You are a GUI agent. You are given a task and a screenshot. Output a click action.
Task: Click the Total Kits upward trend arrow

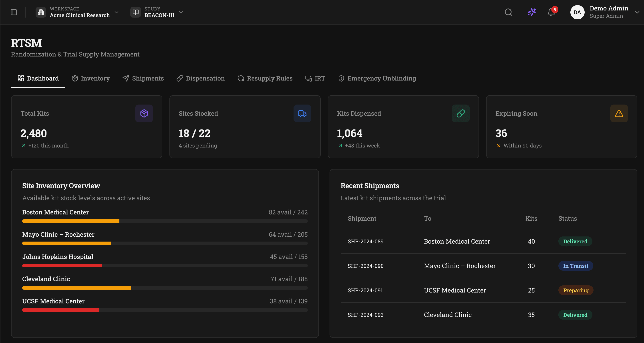(24, 145)
